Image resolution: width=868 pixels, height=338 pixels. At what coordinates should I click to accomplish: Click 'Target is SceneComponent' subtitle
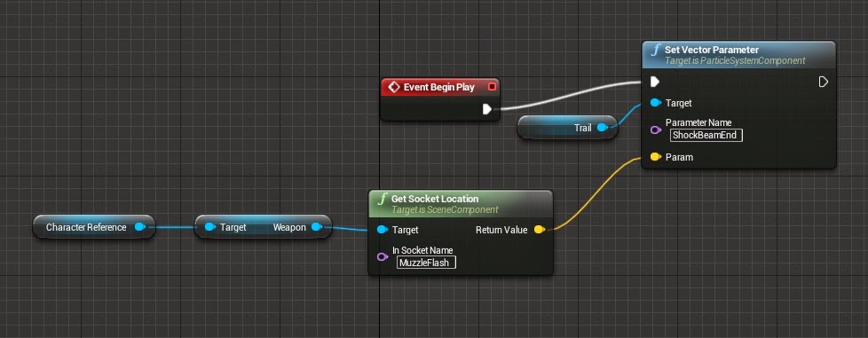click(x=445, y=209)
